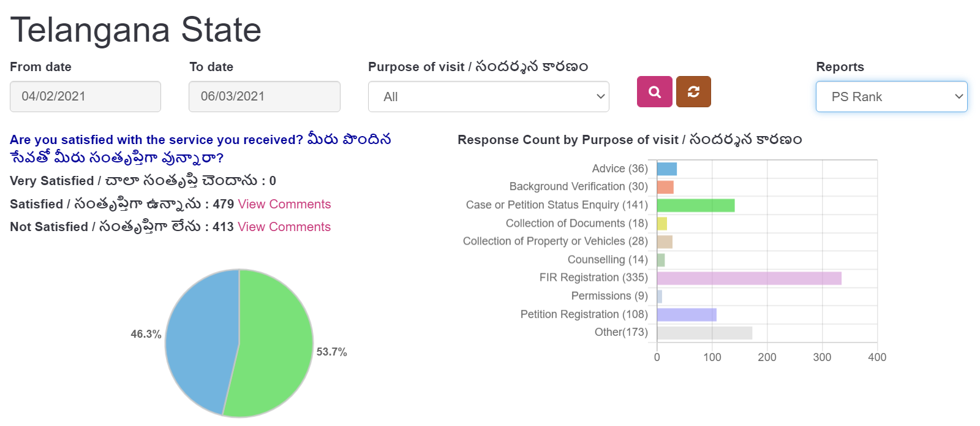Screen dimensions: 980x426
Task: Click the Collection of Property or Vehicles bar
Action: [665, 242]
